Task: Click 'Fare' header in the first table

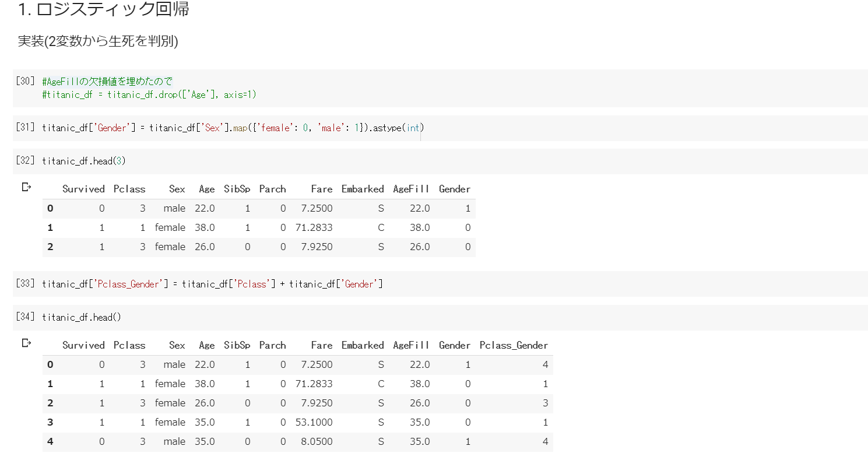Action: click(x=322, y=189)
